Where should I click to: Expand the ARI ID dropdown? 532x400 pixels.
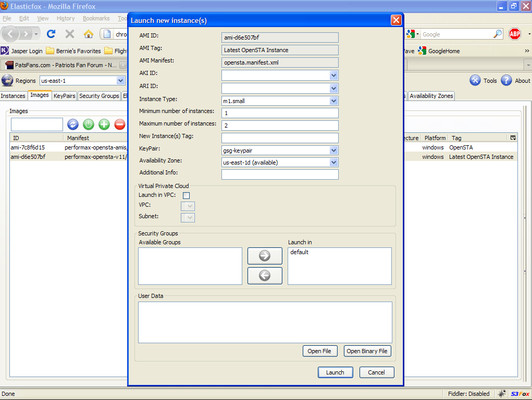coord(333,88)
